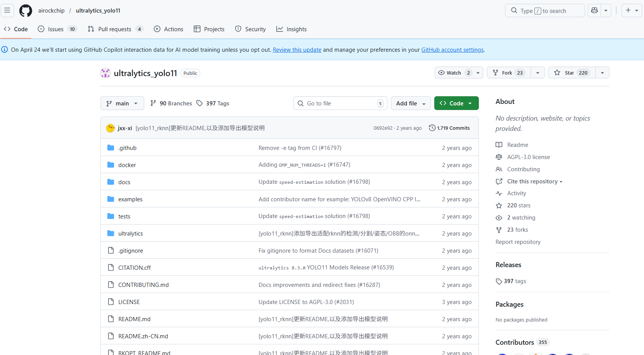Open the Pull requests tab
The image size is (644, 355).
coord(115,29)
